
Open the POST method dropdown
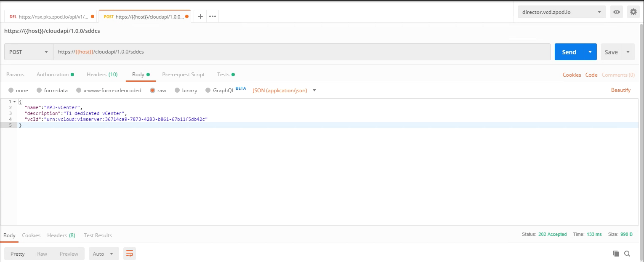coord(29,52)
